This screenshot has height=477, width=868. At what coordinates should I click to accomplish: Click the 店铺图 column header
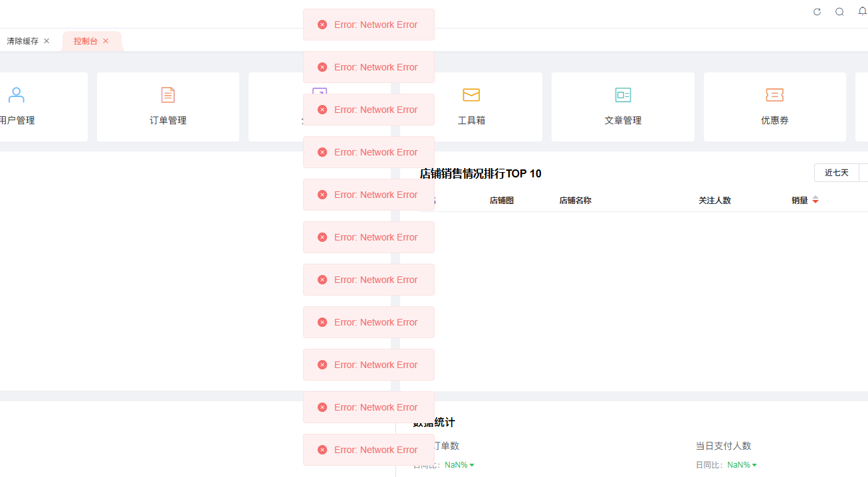(x=502, y=201)
